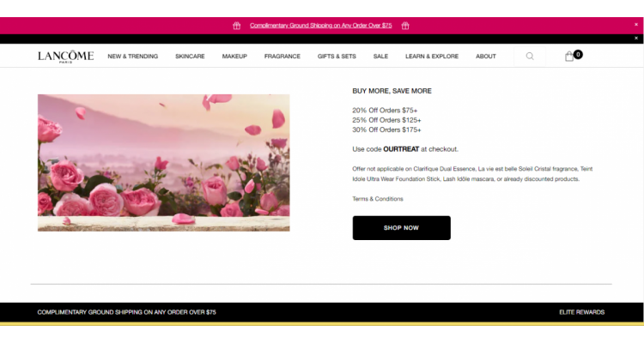The width and height of the screenshot is (644, 343).
Task: Open the Fragrance menu
Action: pyautogui.click(x=283, y=57)
